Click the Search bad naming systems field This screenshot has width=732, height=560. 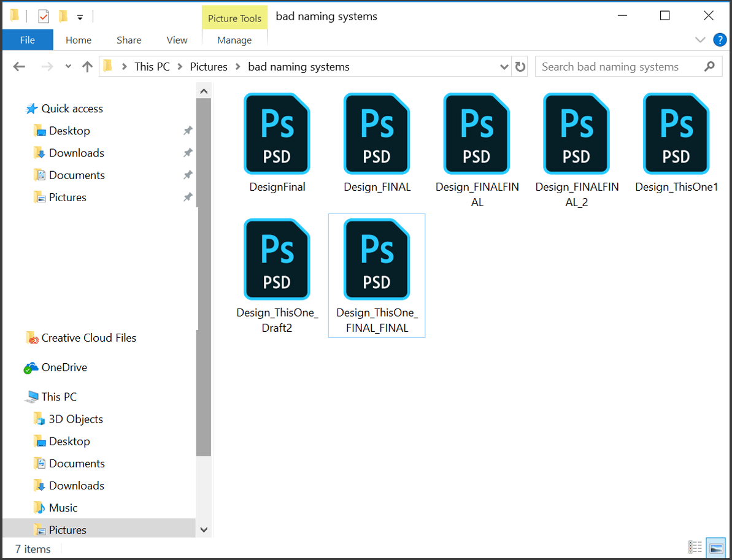point(620,67)
